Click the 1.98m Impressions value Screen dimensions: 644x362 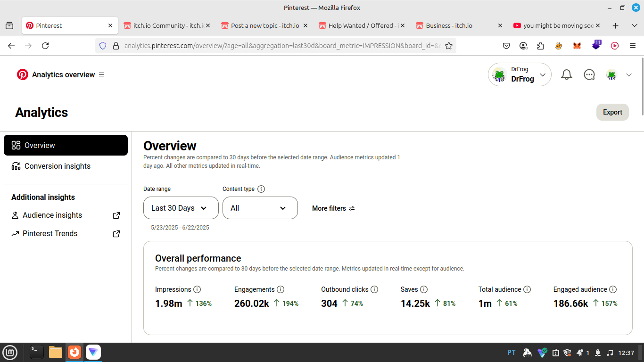tap(169, 304)
